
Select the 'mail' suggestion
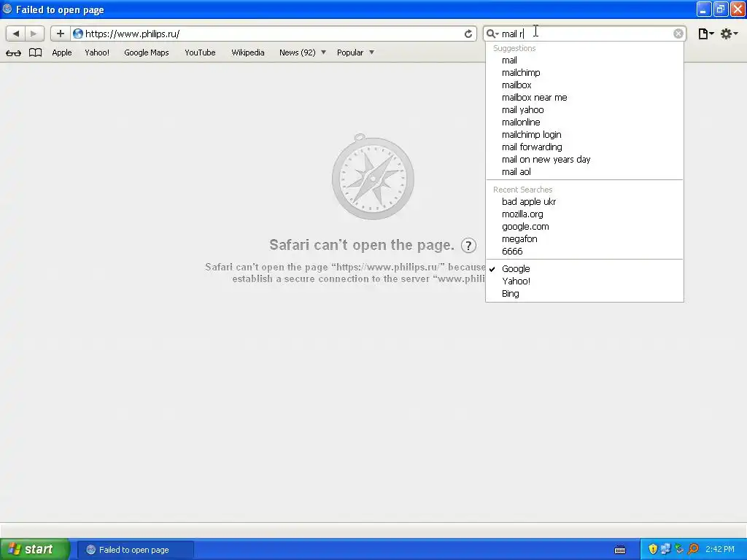584,61
